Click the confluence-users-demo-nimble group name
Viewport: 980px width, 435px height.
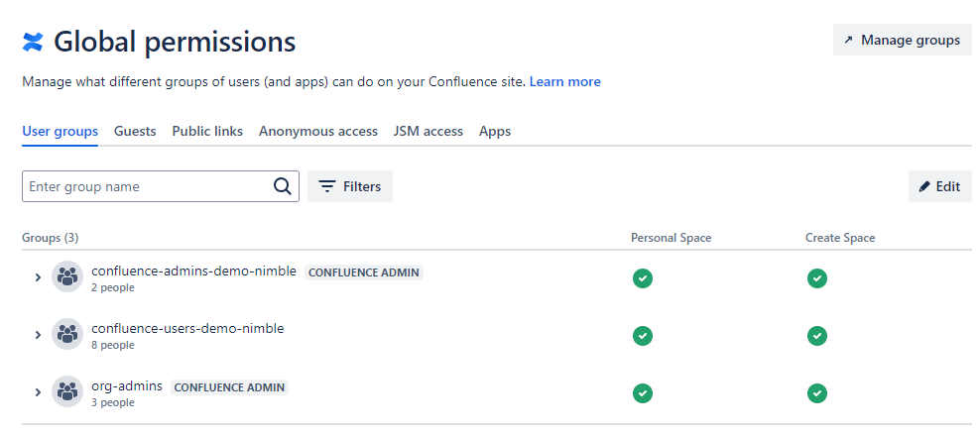(187, 328)
